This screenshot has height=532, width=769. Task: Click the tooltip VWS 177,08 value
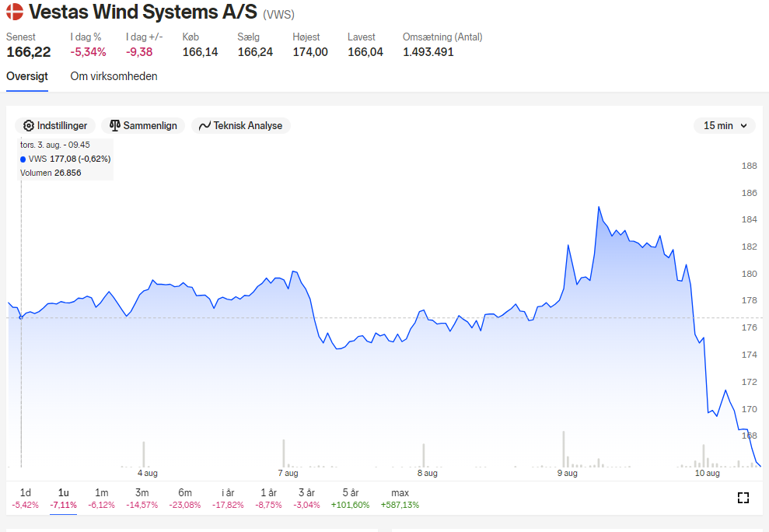(x=80, y=159)
